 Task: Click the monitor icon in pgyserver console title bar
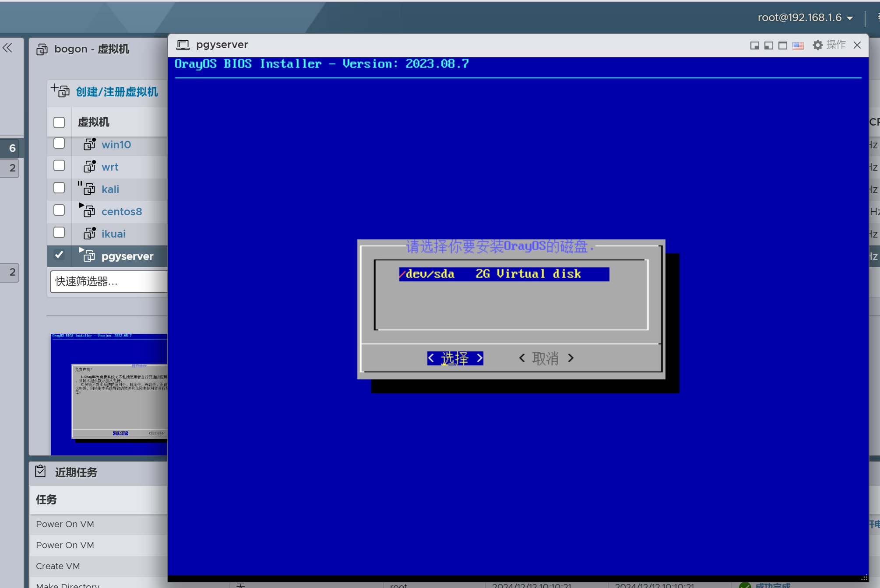[183, 45]
